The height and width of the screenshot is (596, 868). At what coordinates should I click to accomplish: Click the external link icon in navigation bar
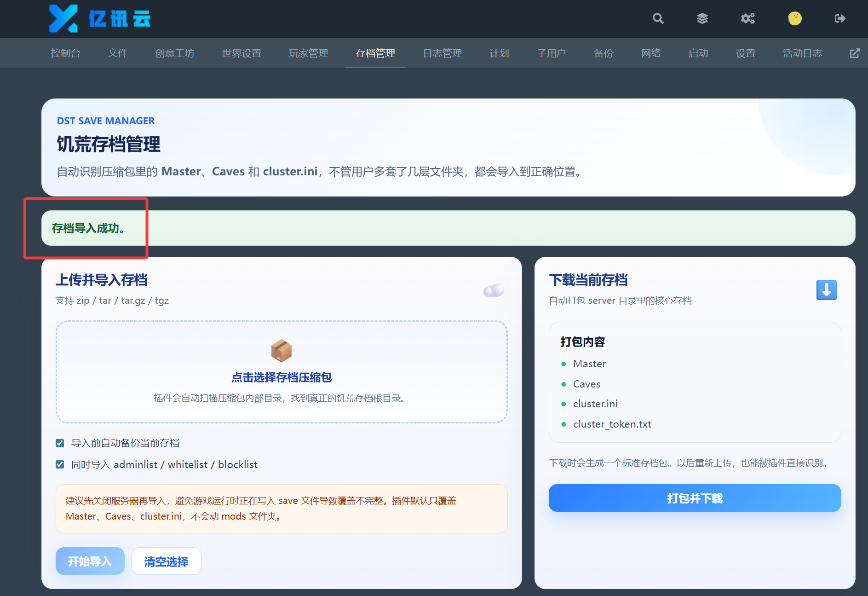(855, 53)
